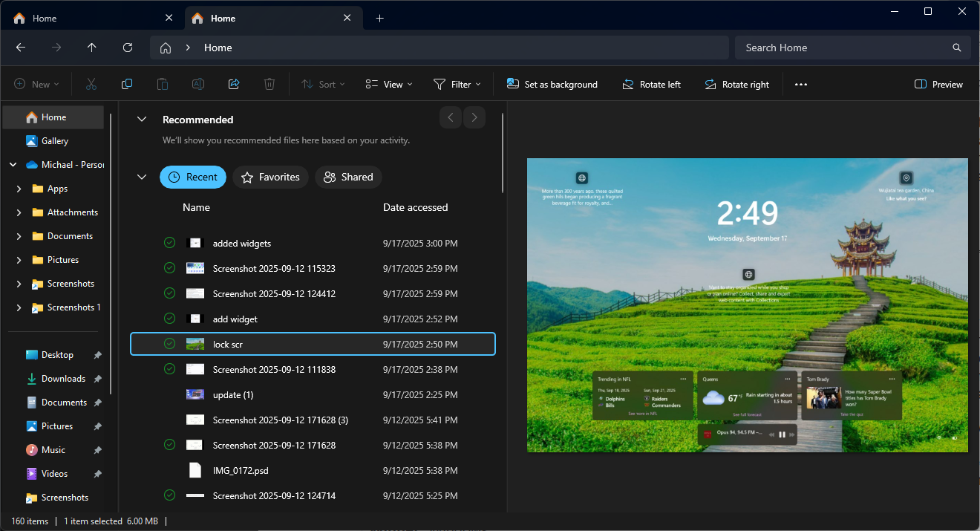Select the Shared filter pill
Image resolution: width=980 pixels, height=531 pixels.
[x=348, y=177]
